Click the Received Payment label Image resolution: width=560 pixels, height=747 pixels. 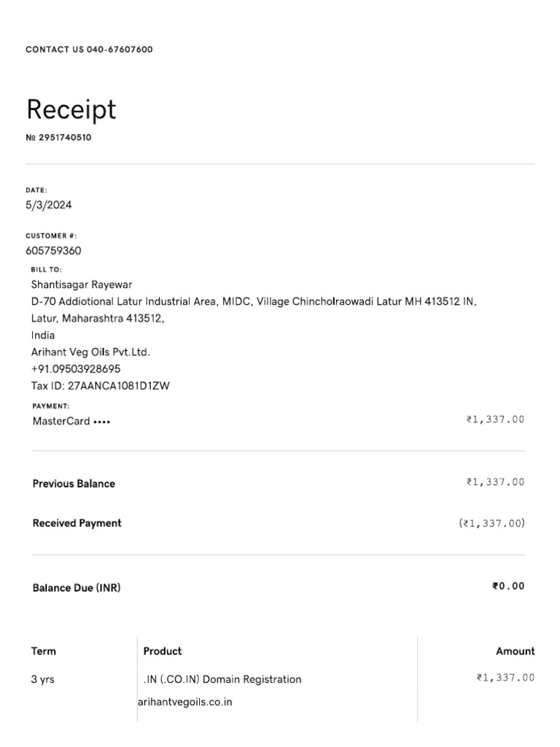[77, 523]
